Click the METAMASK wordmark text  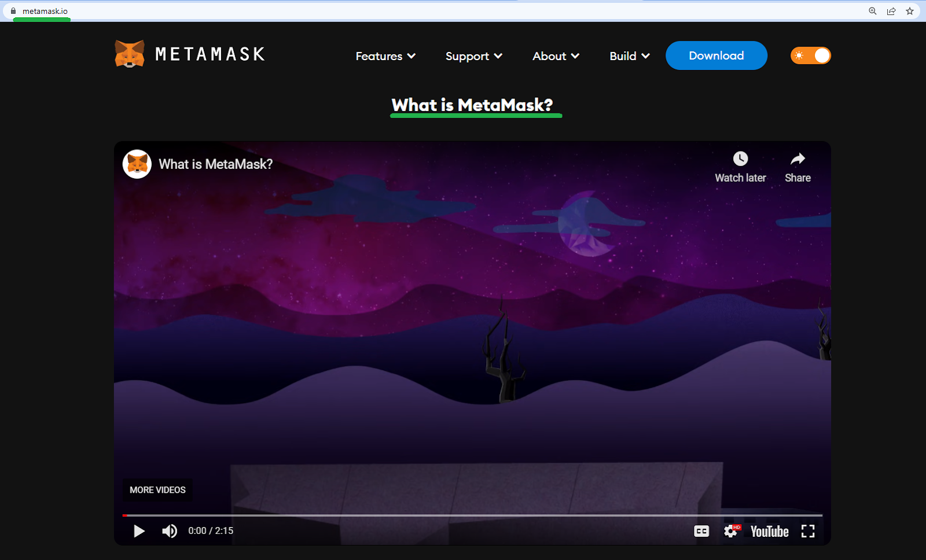(x=210, y=54)
